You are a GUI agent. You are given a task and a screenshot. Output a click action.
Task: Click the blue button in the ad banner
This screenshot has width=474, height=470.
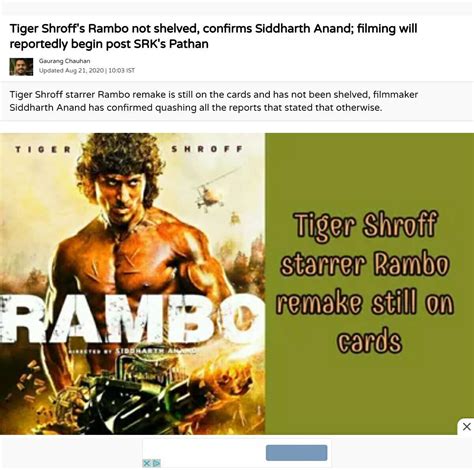[296, 452]
